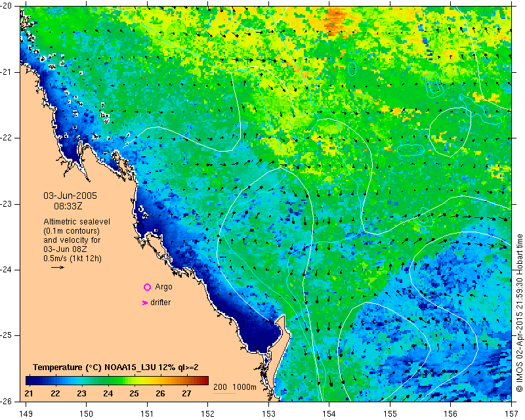525x420 pixels.
Task: Click longitude axis label 152
Action: coord(207,414)
